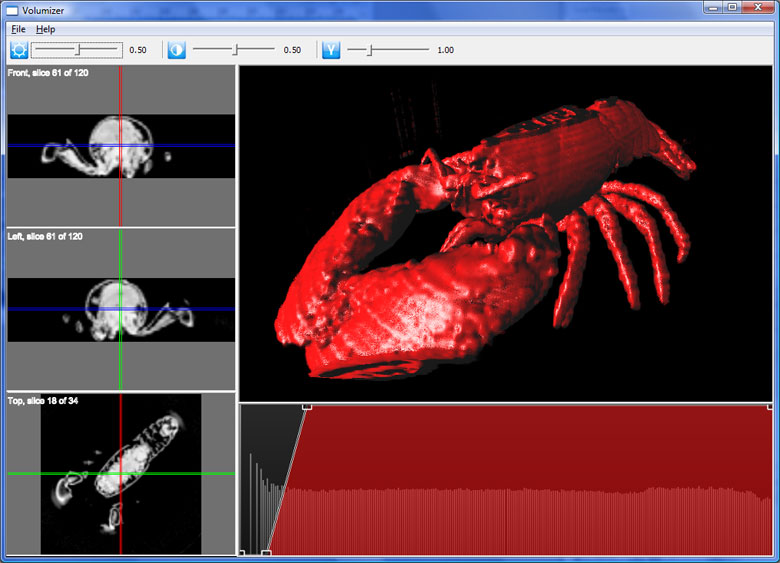Open the Help menu
Screen dimensions: 780x563
tap(46, 29)
